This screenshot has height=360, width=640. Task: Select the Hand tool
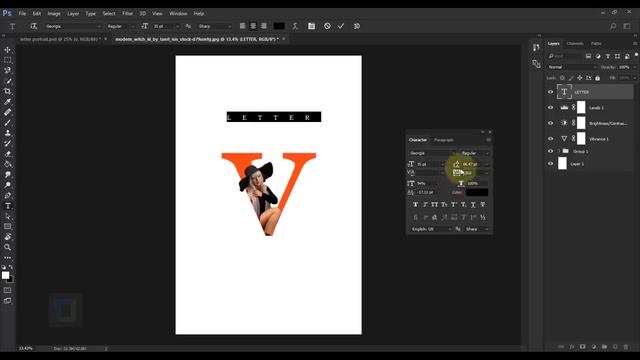pyautogui.click(x=7, y=237)
